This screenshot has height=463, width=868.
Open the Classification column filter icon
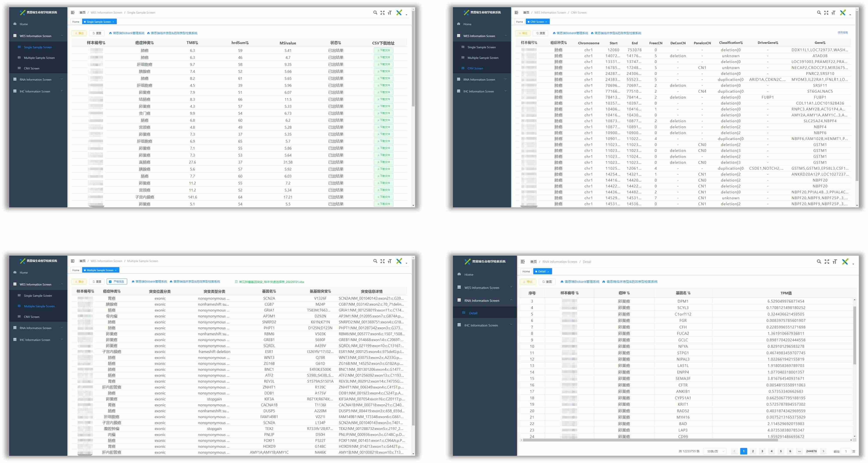pyautogui.click(x=741, y=43)
